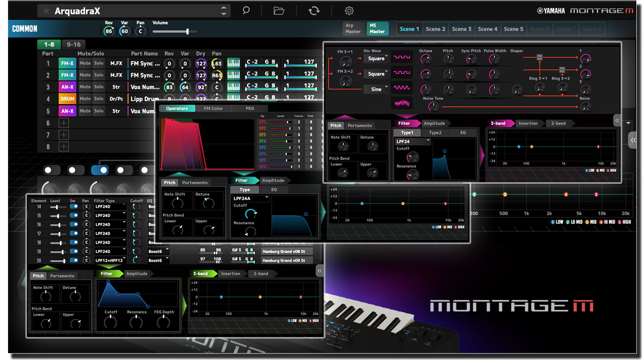Mute Part 1
The width and height of the screenshot is (644, 362).
(85, 63)
